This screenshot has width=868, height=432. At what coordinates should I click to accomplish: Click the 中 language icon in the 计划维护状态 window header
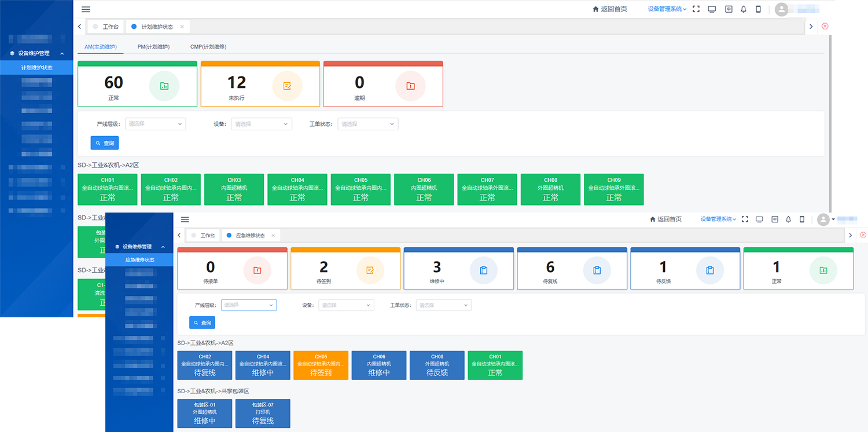coord(729,9)
